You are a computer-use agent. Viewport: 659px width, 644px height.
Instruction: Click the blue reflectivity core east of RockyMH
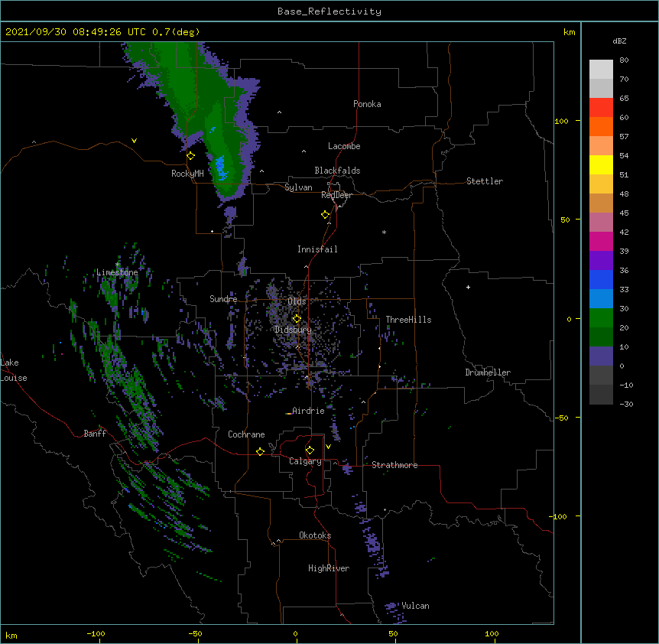pyautogui.click(x=221, y=168)
